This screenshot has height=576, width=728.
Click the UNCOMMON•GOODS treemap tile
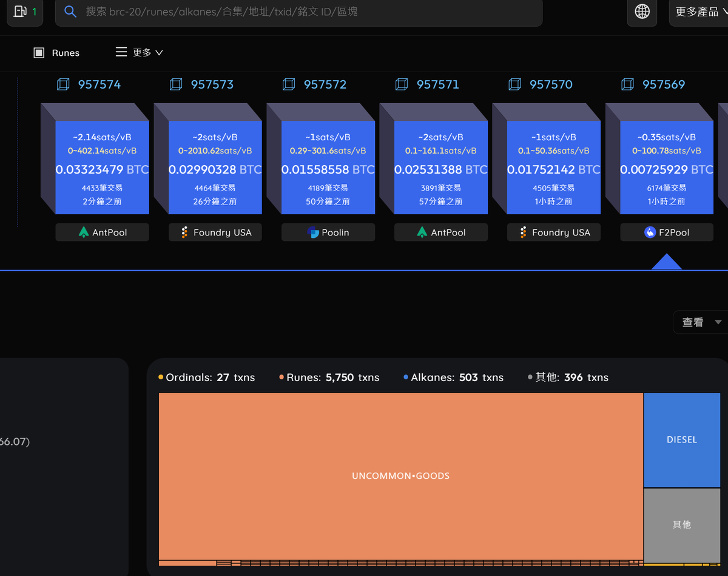point(400,476)
